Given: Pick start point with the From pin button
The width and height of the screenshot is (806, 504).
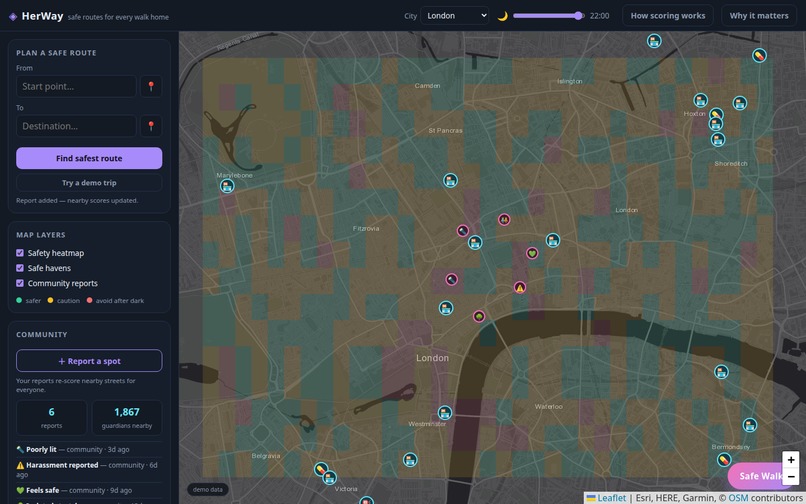Looking at the screenshot, I should point(151,86).
